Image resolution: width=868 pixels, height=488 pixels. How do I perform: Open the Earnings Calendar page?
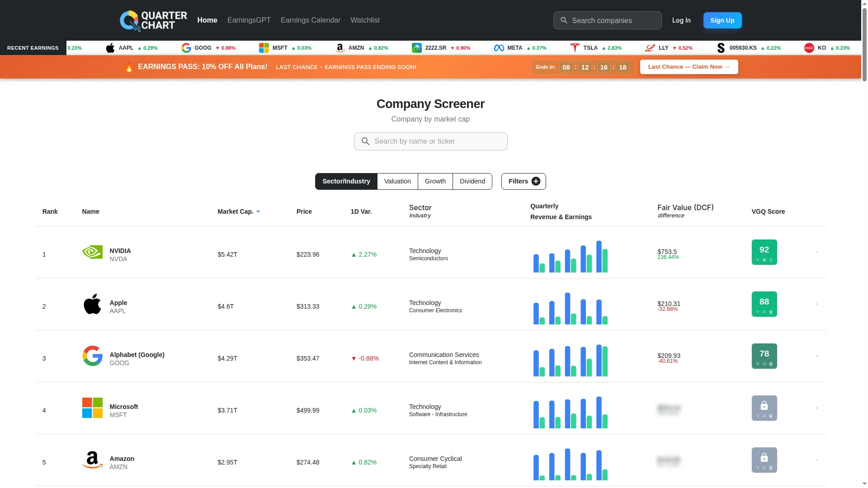coord(311,20)
